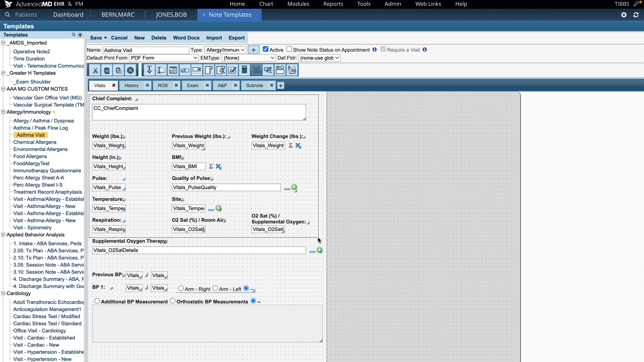This screenshot has width=644, height=362.
Task: Click the Export button
Action: pos(236,38)
